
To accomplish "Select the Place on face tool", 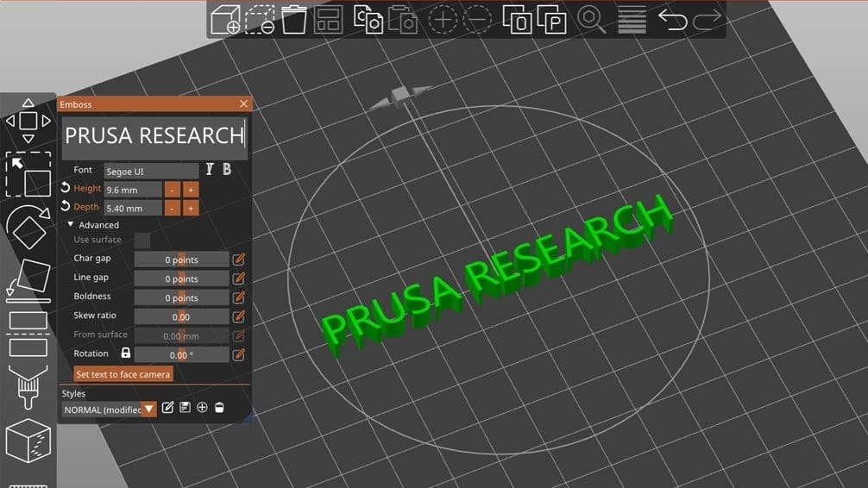I will (28, 280).
